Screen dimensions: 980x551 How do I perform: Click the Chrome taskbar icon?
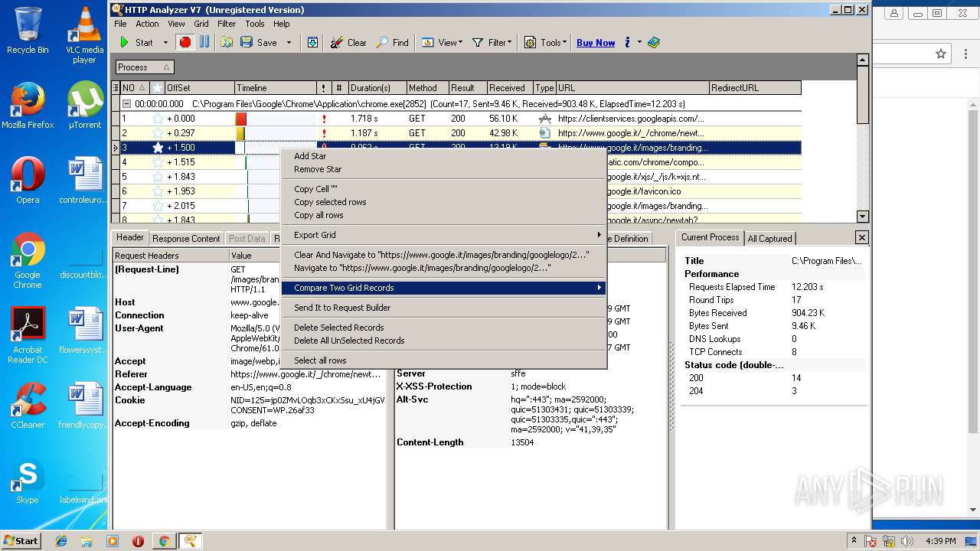(164, 541)
